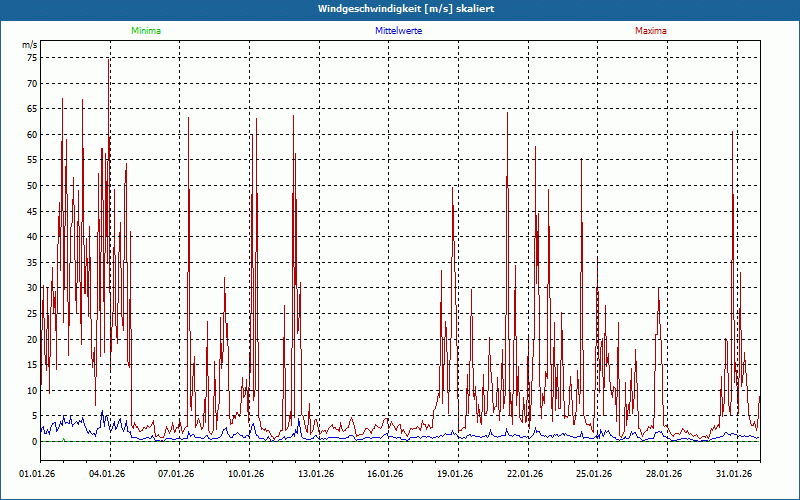Viewport: 800px width, 500px height.
Task: Click the m/s unit label
Action: (30, 45)
